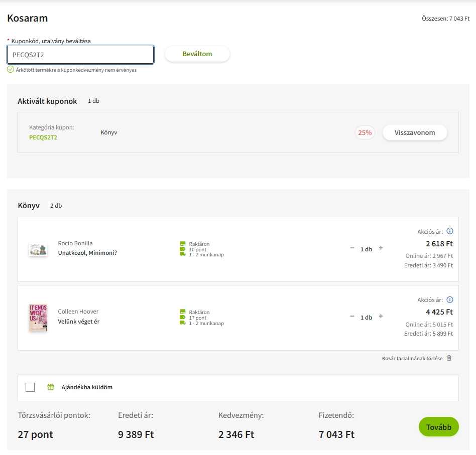Decrease quantity of Velünk véget ér
476x455 pixels.
pyautogui.click(x=352, y=317)
